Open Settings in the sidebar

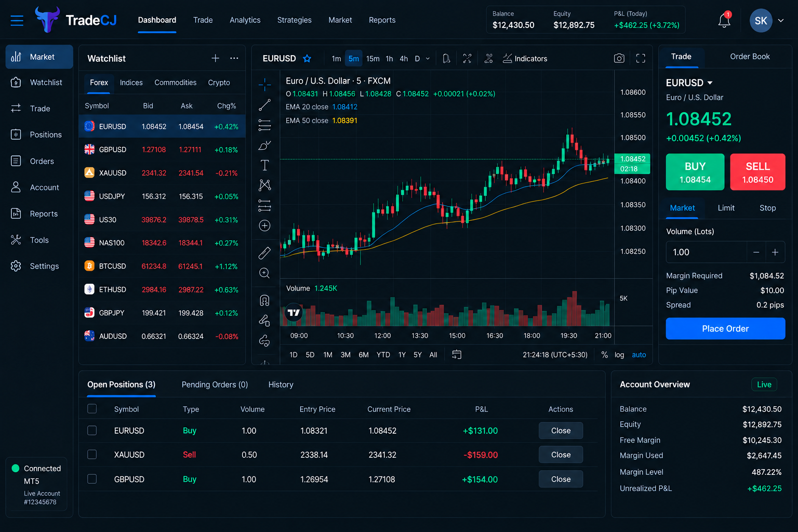click(x=39, y=266)
